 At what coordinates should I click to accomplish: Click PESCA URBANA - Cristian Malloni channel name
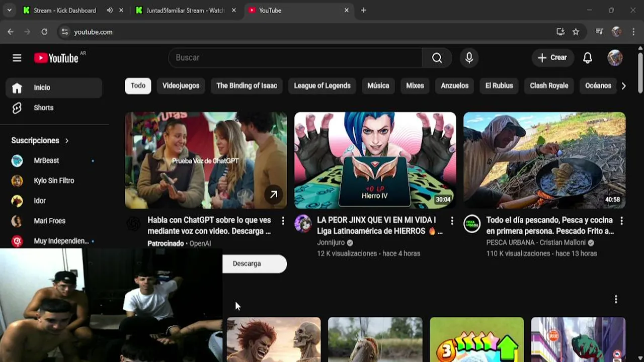pyautogui.click(x=536, y=242)
